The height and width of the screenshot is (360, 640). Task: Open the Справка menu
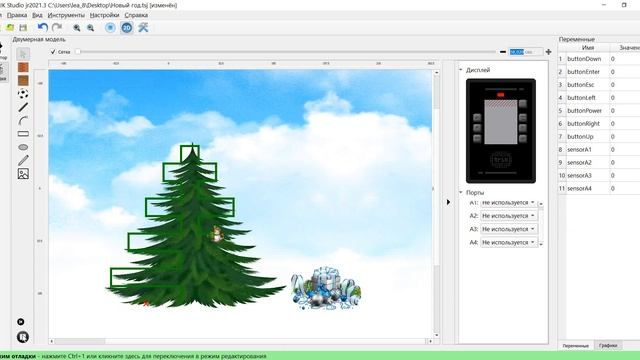pos(136,15)
